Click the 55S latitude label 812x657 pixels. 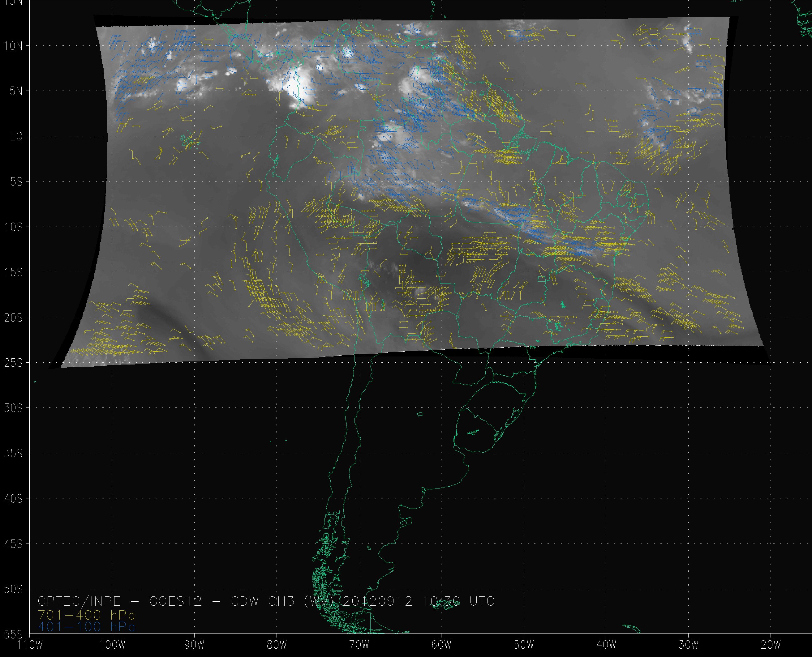coord(13,634)
